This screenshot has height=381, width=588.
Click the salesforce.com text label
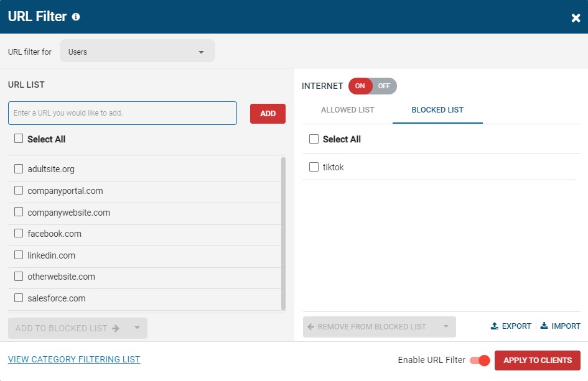point(57,298)
